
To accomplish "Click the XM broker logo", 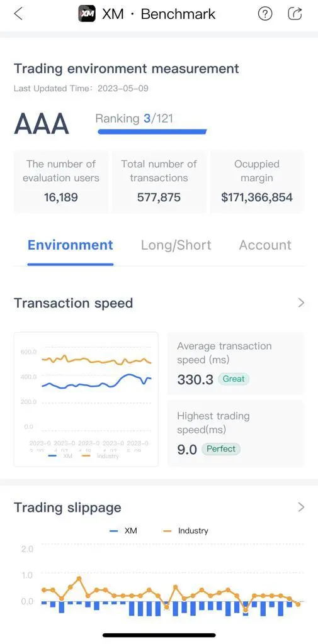I will click(x=87, y=14).
